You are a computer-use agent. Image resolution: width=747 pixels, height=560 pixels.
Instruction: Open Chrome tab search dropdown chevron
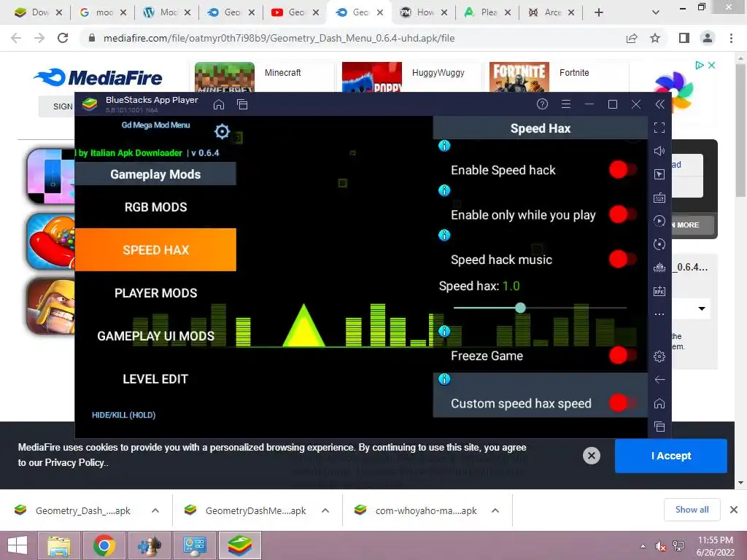tap(656, 12)
